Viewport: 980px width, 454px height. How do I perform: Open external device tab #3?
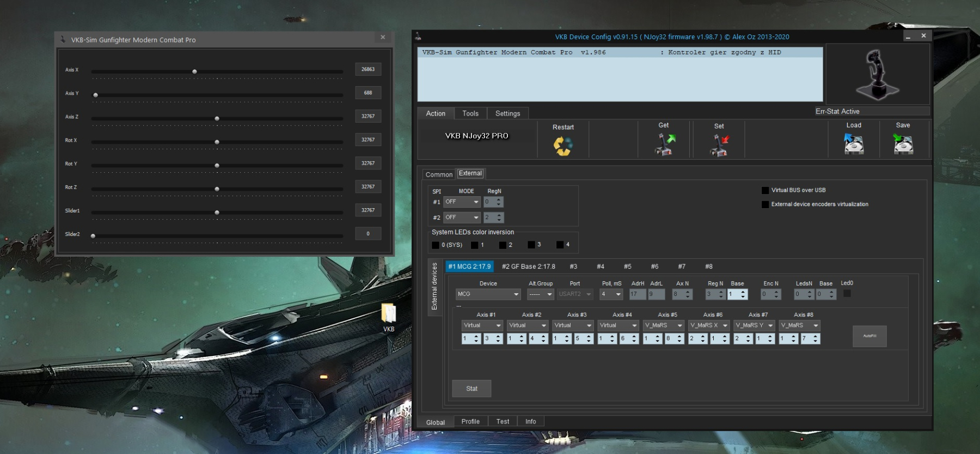pyautogui.click(x=573, y=267)
